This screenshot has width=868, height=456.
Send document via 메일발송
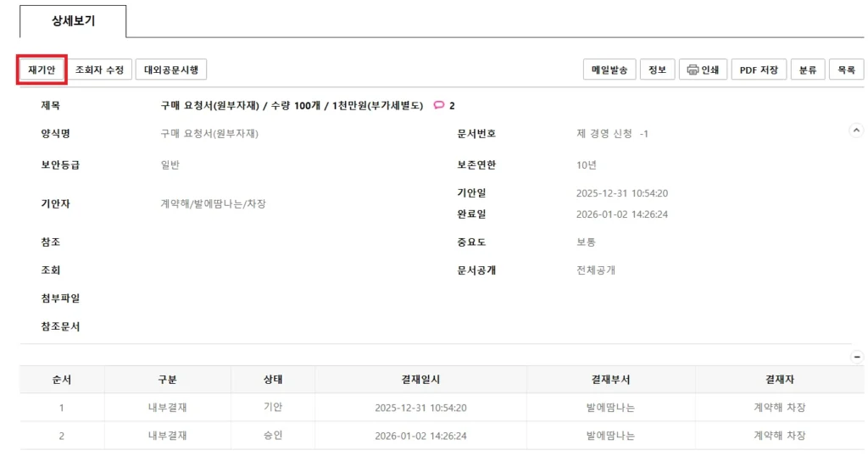609,70
